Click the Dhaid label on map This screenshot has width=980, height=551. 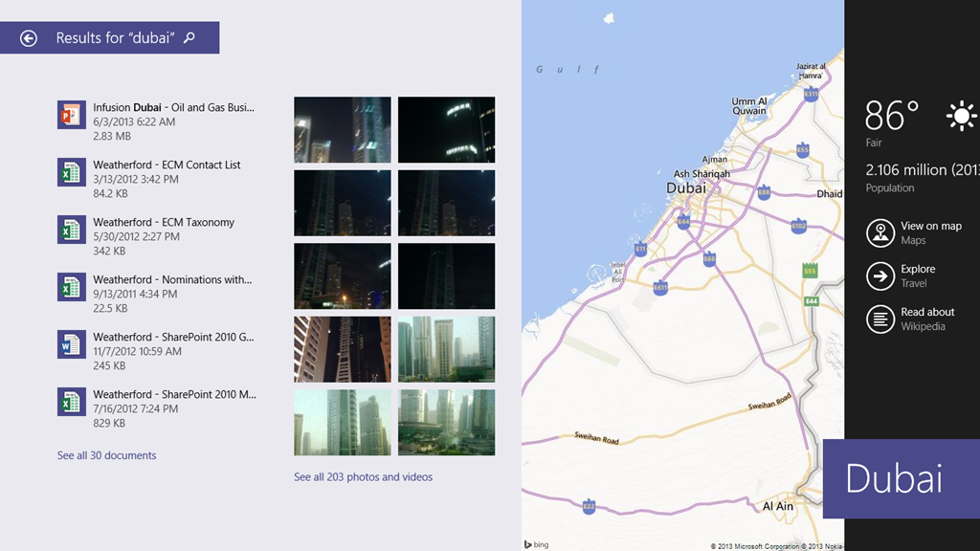(x=830, y=193)
